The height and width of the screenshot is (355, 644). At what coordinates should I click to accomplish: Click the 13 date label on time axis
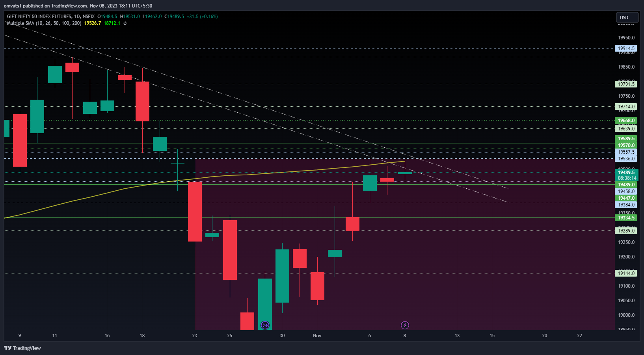pos(457,336)
